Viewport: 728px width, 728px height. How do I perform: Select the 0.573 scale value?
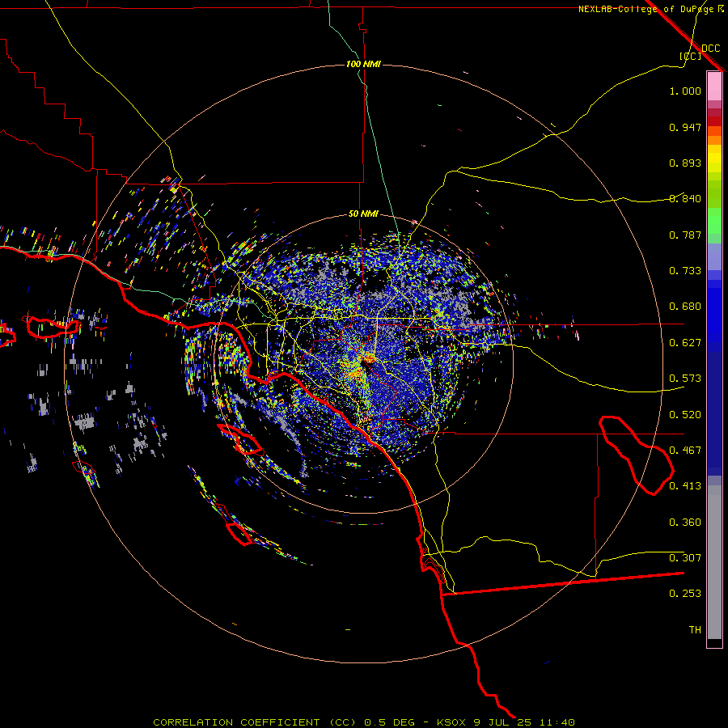point(685,379)
